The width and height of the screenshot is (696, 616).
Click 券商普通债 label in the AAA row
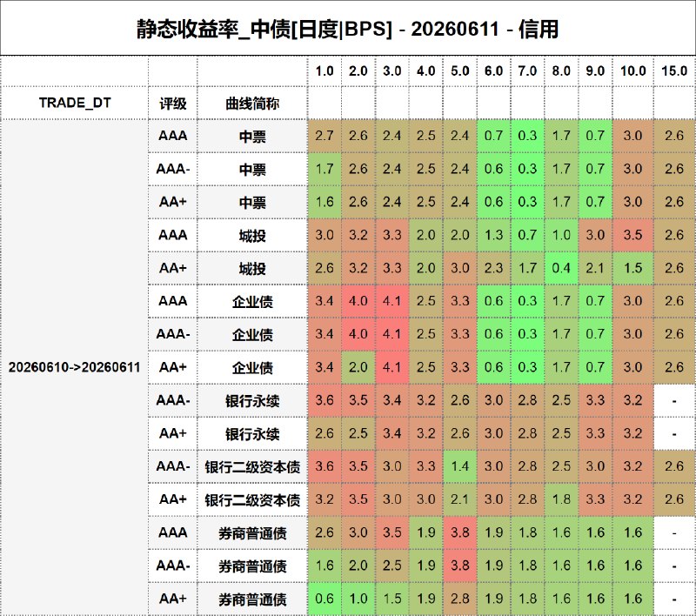252,533
